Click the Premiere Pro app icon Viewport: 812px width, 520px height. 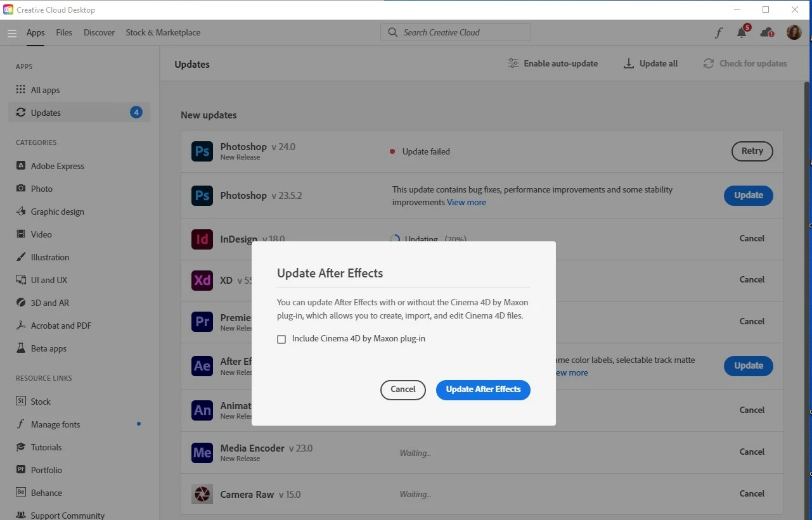202,322
